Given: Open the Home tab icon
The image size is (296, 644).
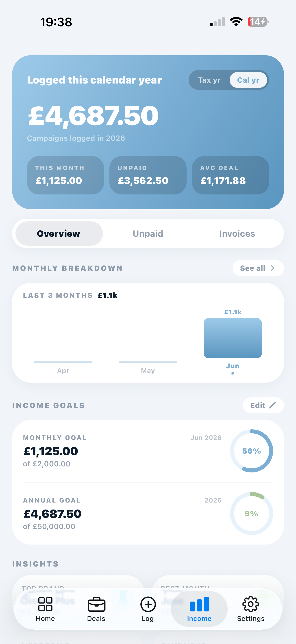Looking at the screenshot, I should pos(45,604).
